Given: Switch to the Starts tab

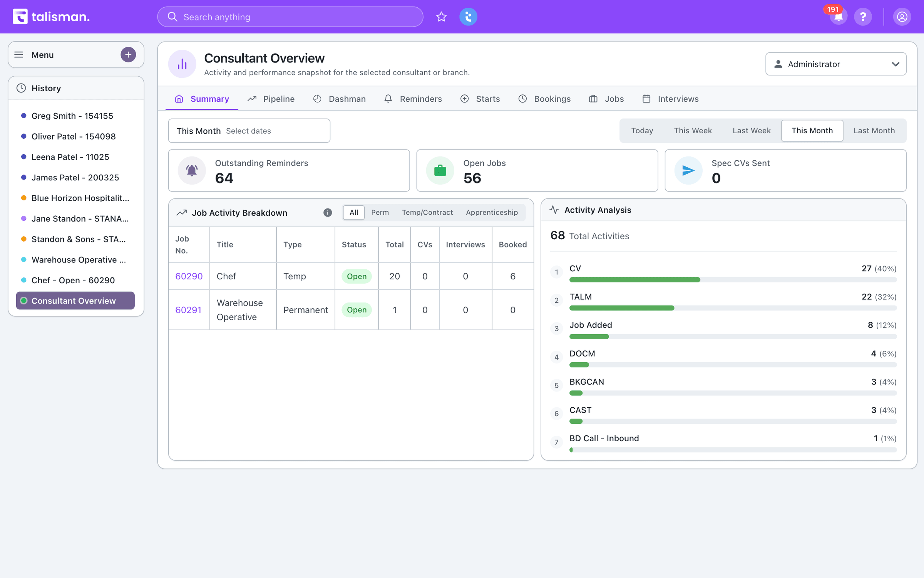Looking at the screenshot, I should click(x=480, y=99).
